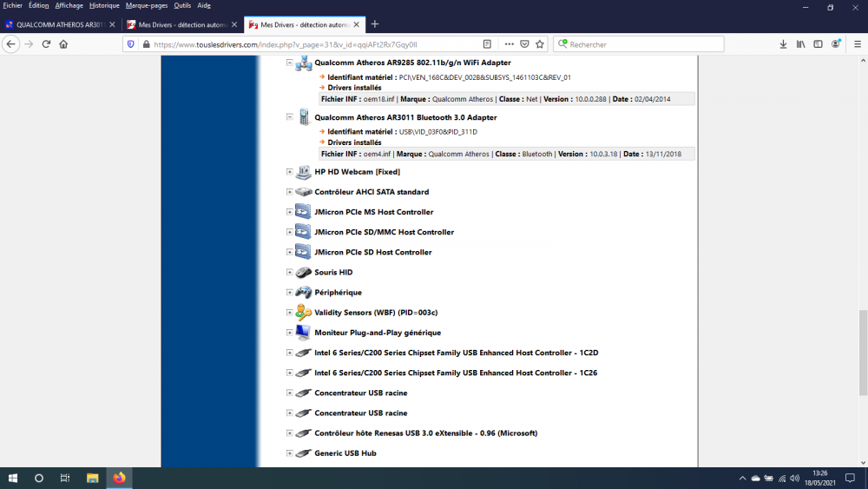Open the Firefox account menu

(x=836, y=44)
